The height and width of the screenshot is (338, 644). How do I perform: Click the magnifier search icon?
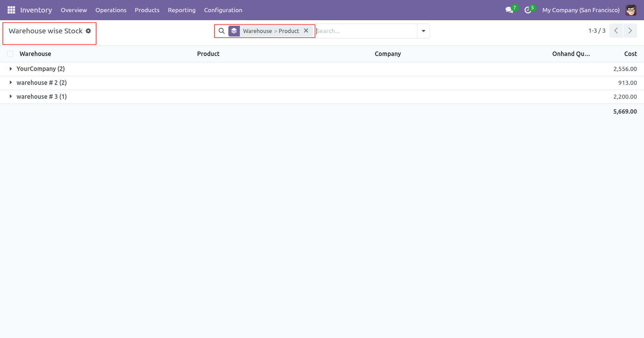coord(221,31)
